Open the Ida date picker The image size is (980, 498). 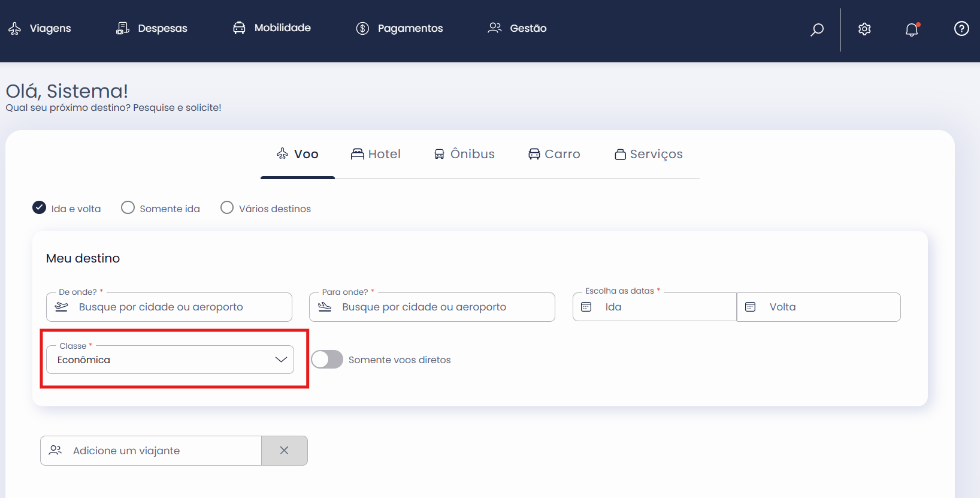coord(654,307)
